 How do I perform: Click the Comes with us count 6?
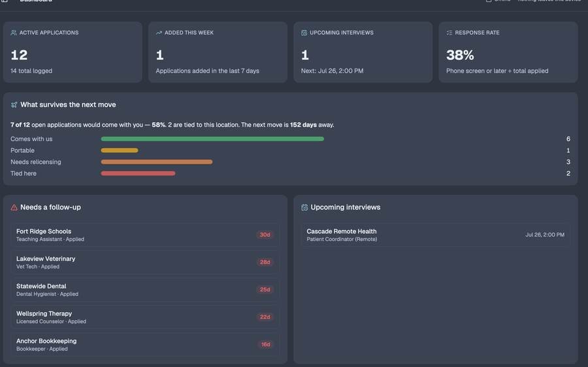pyautogui.click(x=568, y=138)
